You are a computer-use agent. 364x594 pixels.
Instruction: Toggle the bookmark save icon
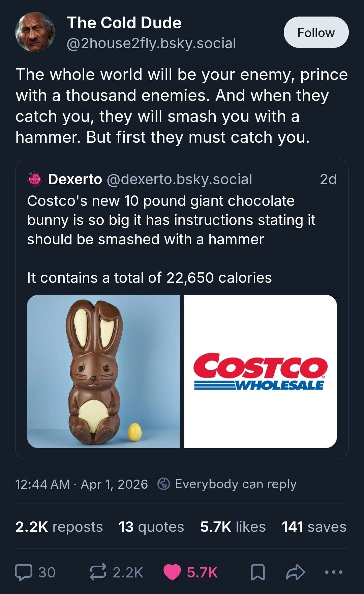(258, 572)
